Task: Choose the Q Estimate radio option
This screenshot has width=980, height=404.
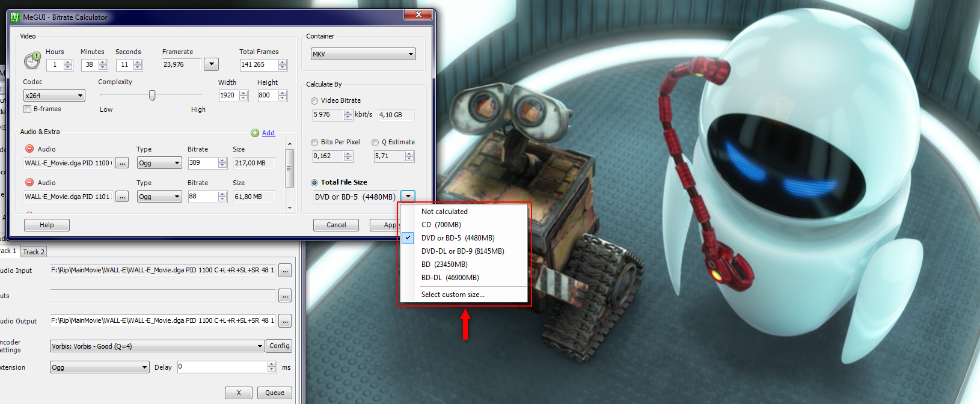Action: pyautogui.click(x=375, y=142)
